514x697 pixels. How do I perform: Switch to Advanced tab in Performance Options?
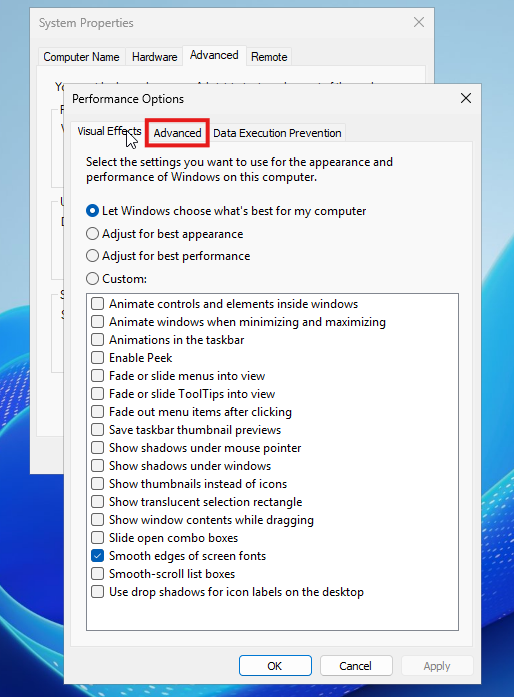click(x=177, y=133)
